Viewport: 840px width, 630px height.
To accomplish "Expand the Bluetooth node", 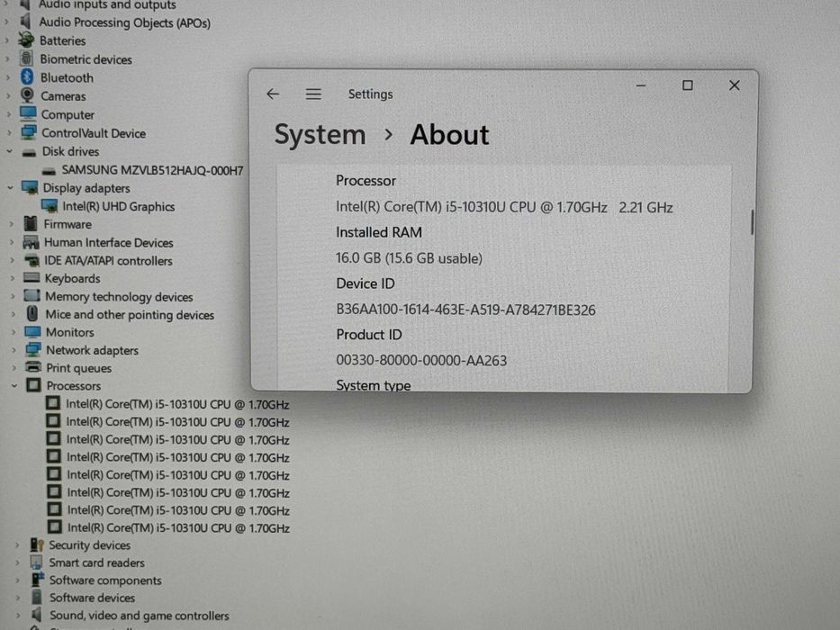I will click(8, 77).
